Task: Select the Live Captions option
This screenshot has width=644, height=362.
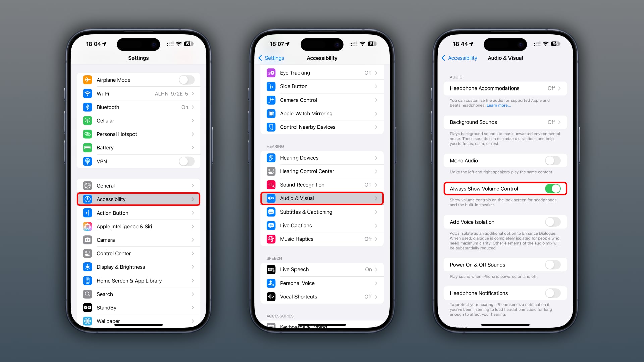Action: pos(322,225)
